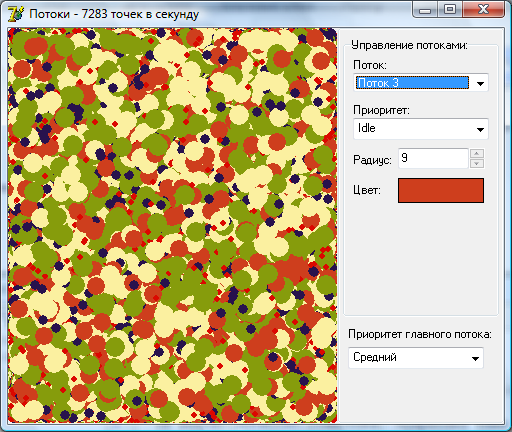The width and height of the screenshot is (512, 432).
Task: Expand the Приоритет dropdown showing Idle
Action: pyautogui.click(x=421, y=129)
